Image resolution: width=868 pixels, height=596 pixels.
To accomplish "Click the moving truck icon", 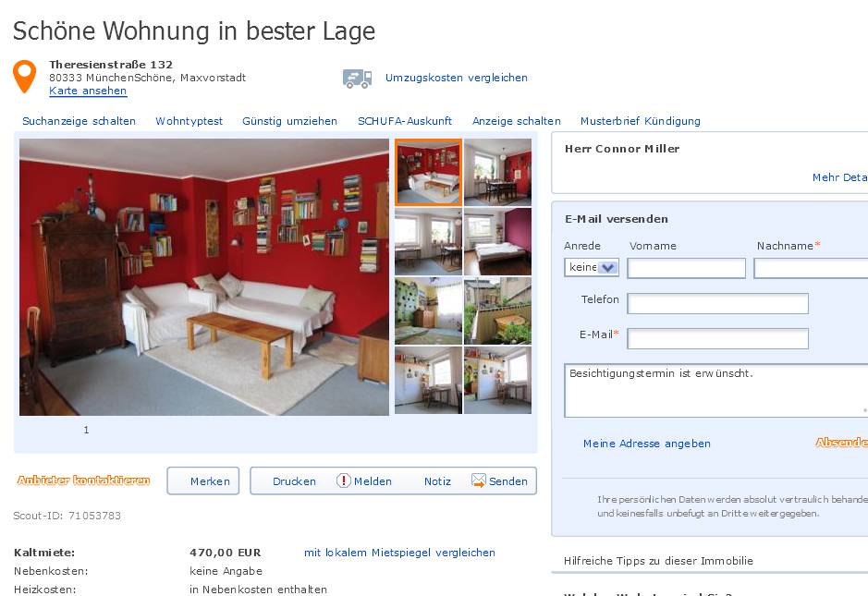I will click(x=357, y=79).
